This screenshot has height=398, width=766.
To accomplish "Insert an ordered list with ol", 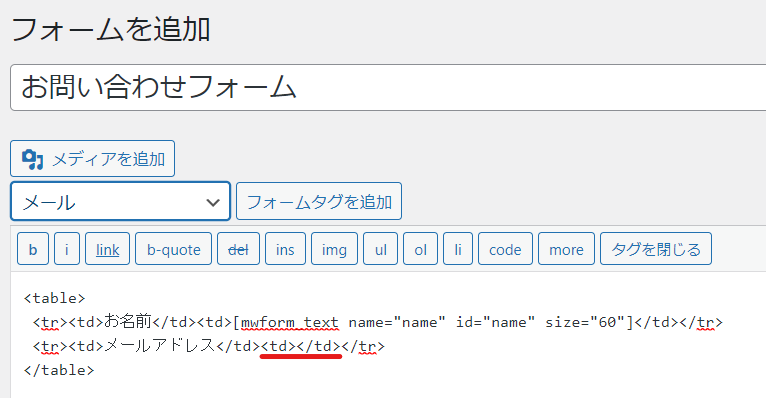I will [420, 249].
